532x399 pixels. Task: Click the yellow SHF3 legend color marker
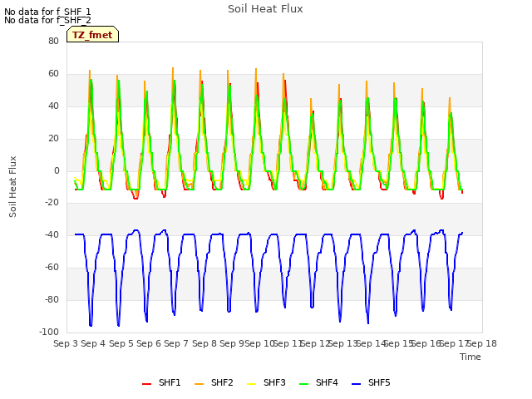(x=251, y=384)
